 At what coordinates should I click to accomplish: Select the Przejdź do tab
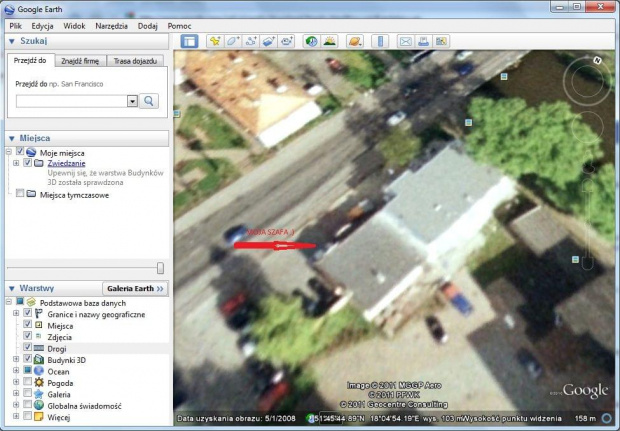(30, 60)
